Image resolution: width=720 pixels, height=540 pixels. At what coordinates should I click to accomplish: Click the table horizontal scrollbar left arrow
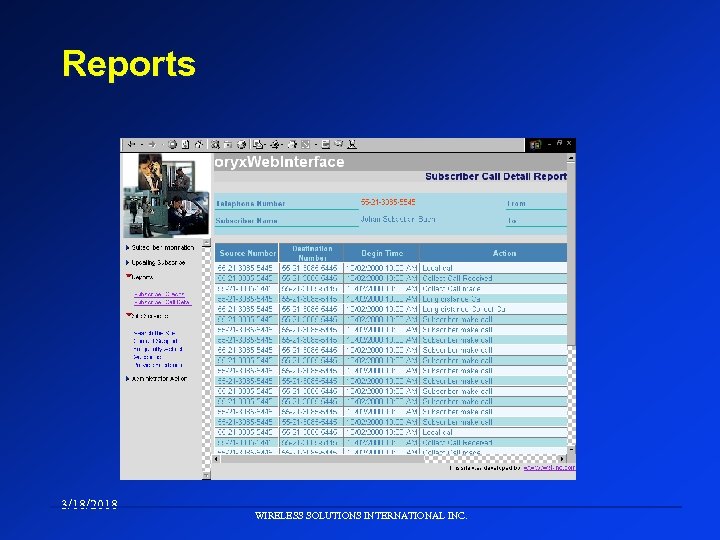click(217, 459)
